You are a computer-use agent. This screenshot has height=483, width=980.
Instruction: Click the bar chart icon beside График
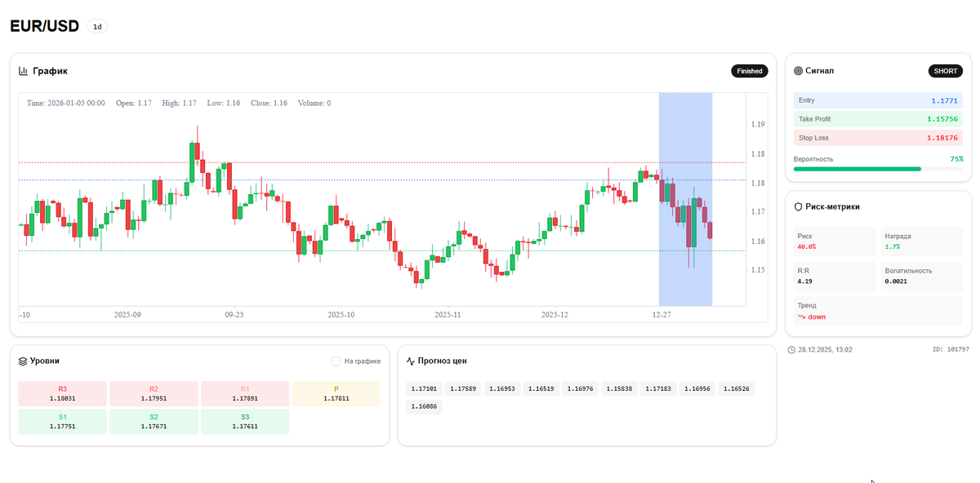pos(24,71)
